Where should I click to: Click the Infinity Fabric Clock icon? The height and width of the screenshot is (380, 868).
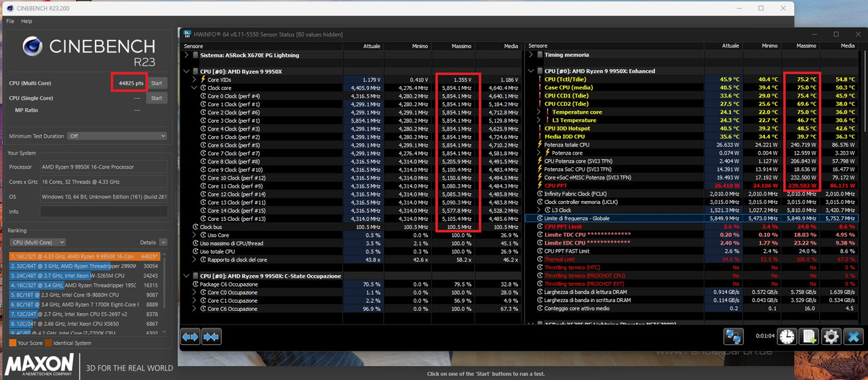pos(540,194)
